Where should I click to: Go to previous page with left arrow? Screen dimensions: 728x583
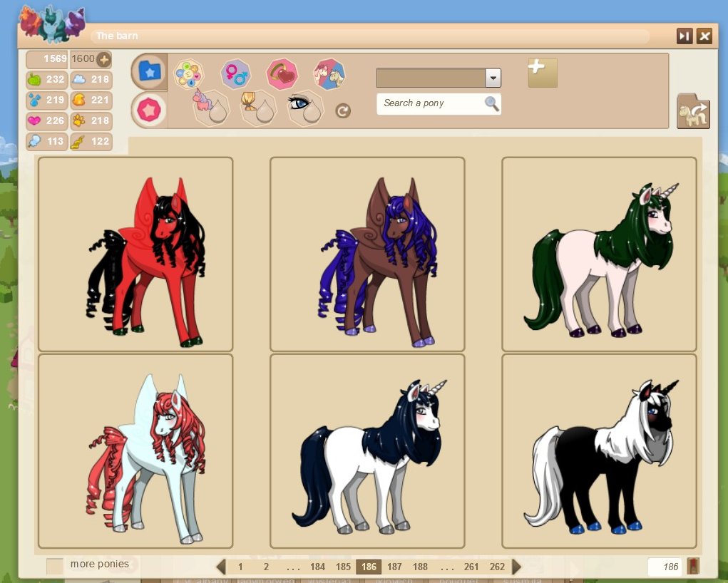coord(221,567)
